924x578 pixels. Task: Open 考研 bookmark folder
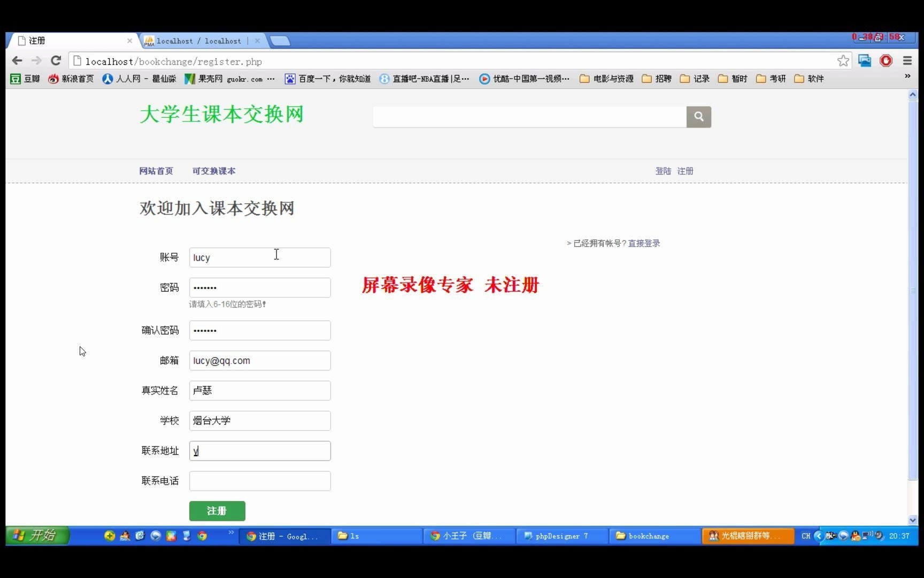(x=771, y=79)
